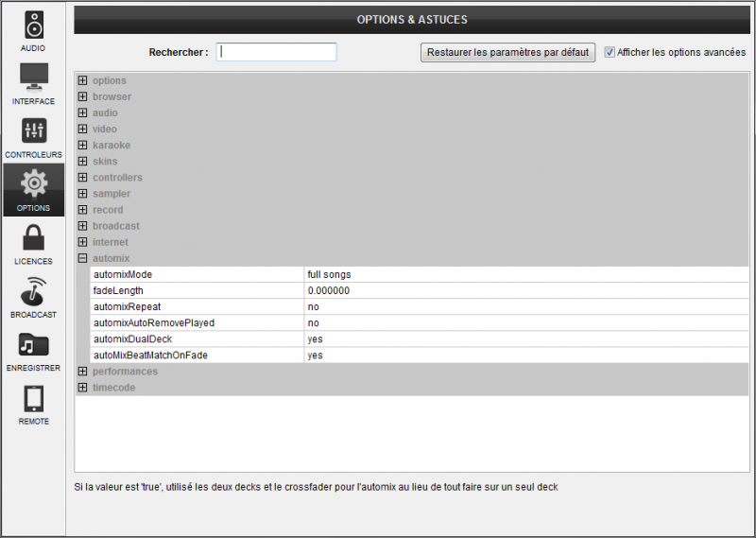Select the Enregistrer music folder icon
The height and width of the screenshot is (538, 756).
33,345
